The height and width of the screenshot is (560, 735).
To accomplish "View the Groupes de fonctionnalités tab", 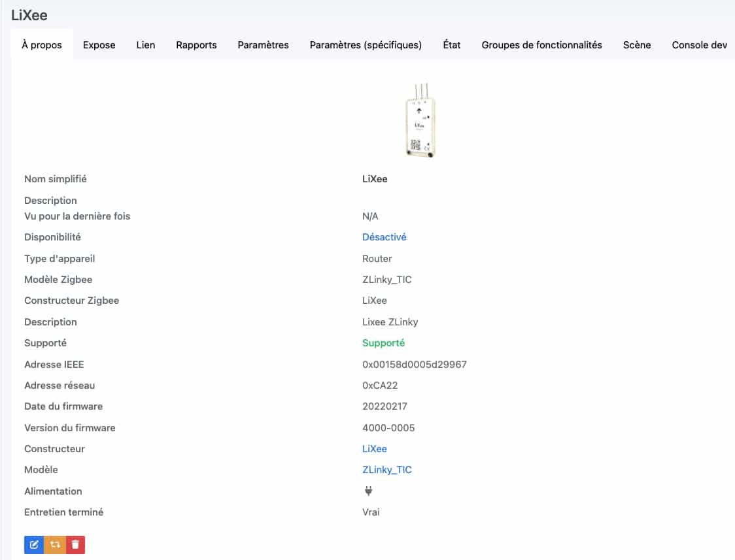I will click(542, 45).
